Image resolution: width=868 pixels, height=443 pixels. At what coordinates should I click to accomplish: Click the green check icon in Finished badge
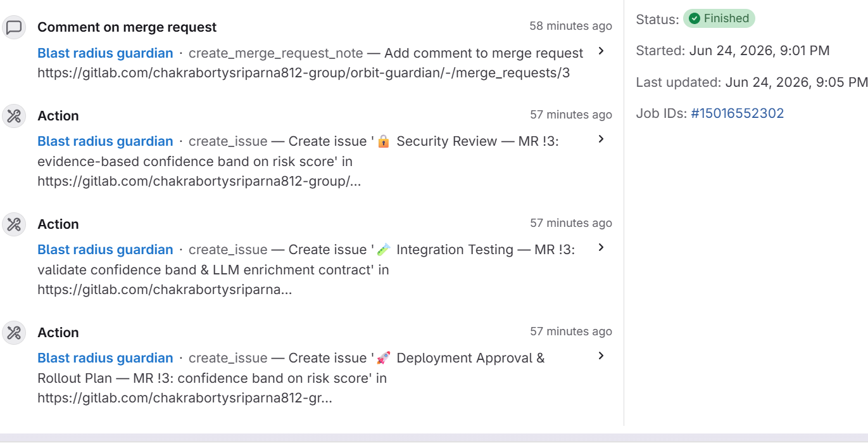pos(695,19)
